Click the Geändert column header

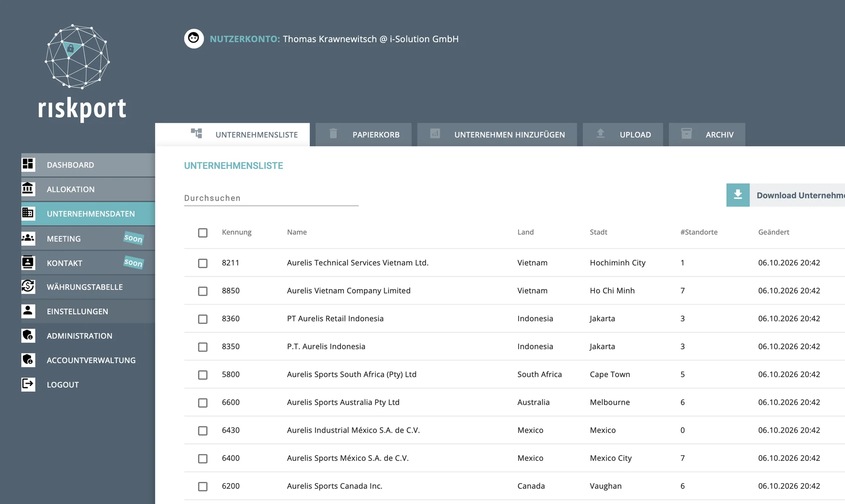tap(774, 232)
